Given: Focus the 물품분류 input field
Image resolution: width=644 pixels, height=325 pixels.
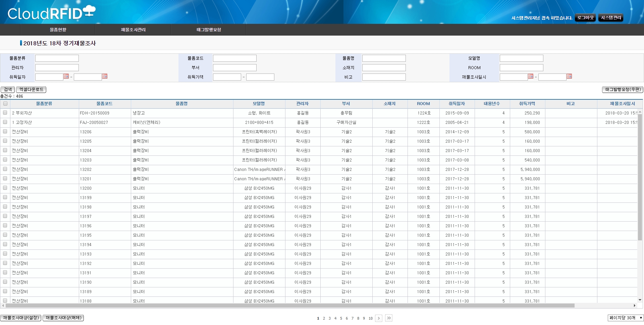Looking at the screenshot, I should pos(57,58).
